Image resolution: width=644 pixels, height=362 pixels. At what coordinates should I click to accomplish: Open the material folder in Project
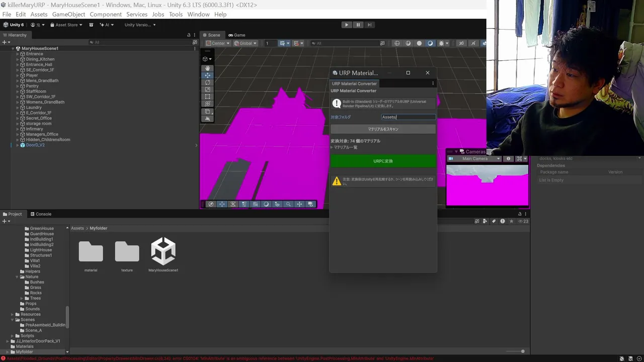[91, 255]
